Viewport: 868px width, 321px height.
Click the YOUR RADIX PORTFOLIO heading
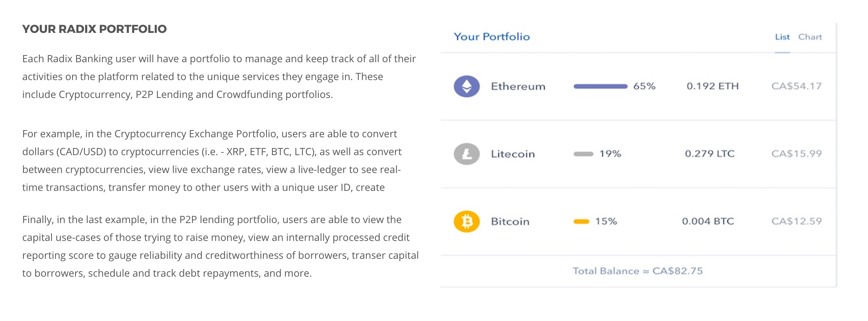pos(94,29)
